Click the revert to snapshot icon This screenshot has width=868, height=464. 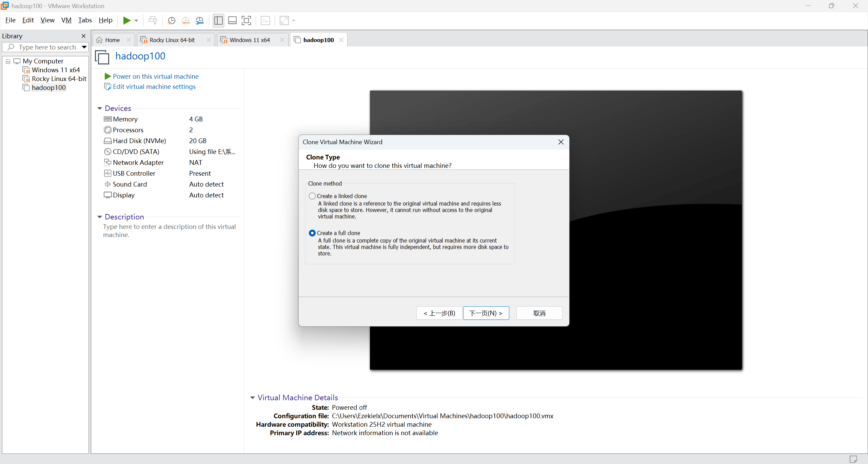185,21
